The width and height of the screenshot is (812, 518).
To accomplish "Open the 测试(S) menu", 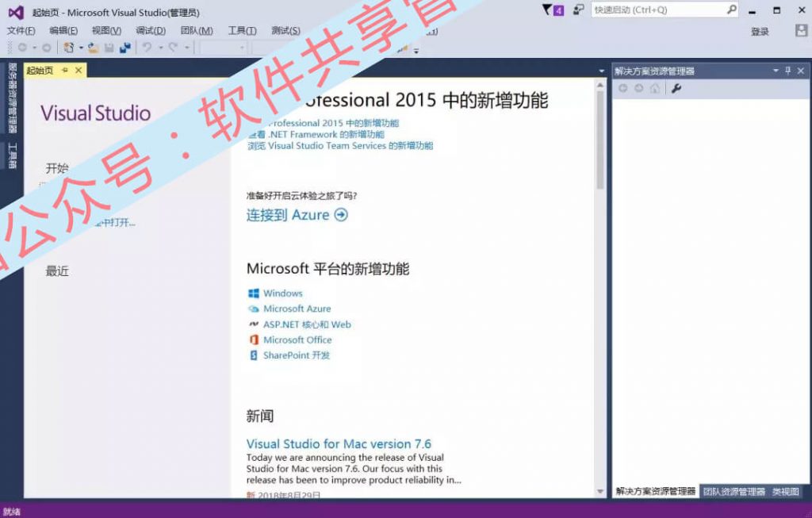I will coord(285,31).
